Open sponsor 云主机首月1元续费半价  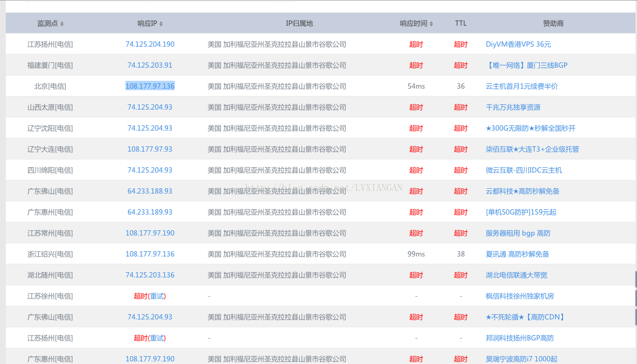click(522, 86)
